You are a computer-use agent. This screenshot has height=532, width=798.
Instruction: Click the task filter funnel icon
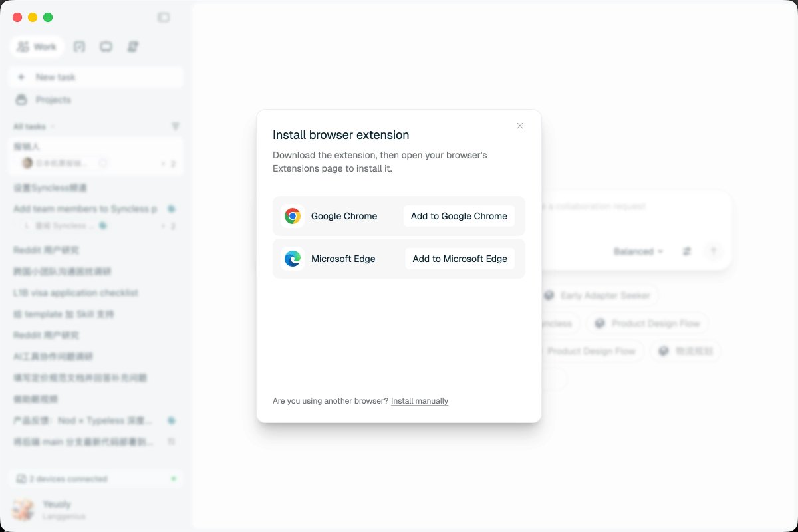176,126
